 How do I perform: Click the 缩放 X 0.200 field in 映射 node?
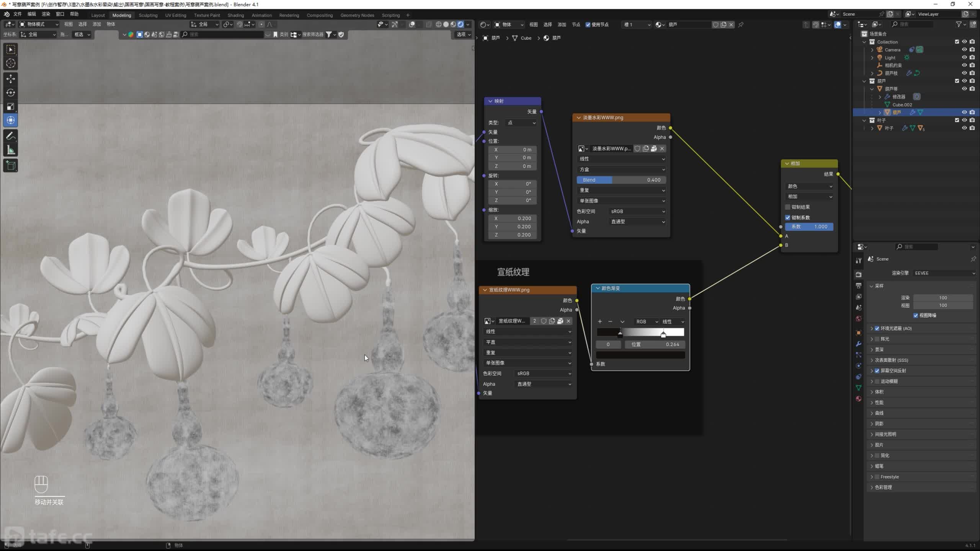coord(512,218)
